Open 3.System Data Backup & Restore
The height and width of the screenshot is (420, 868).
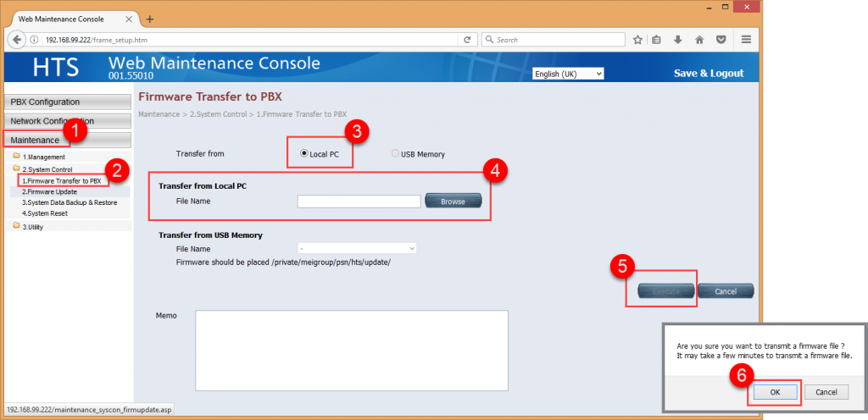coord(70,203)
